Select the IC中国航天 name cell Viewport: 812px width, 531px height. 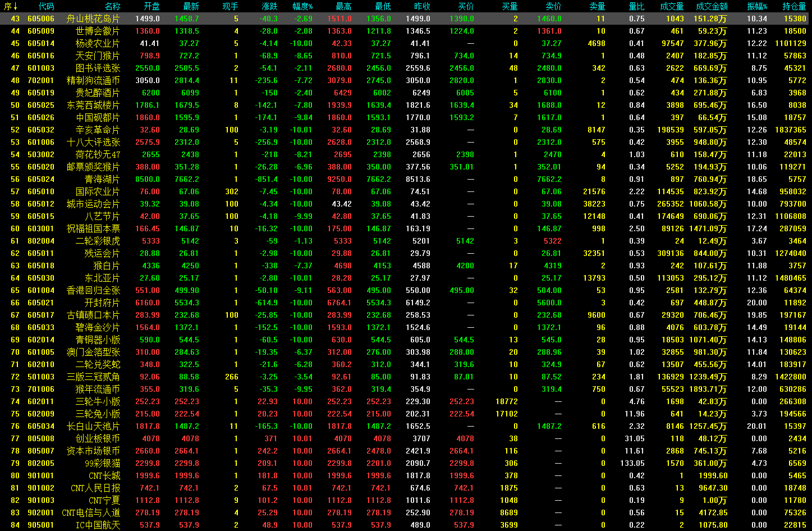[98, 525]
